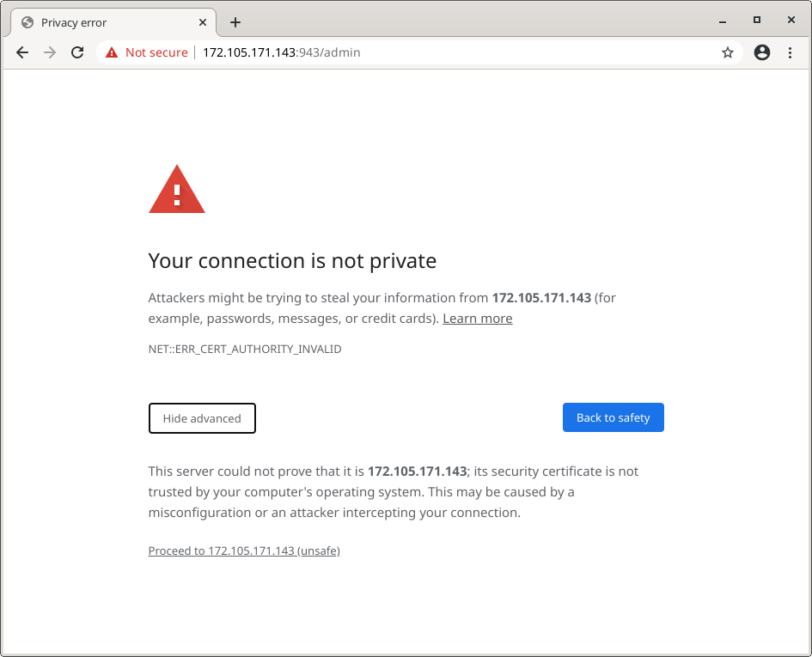Collapse details with Hide advanced
812x657 pixels.
point(202,418)
